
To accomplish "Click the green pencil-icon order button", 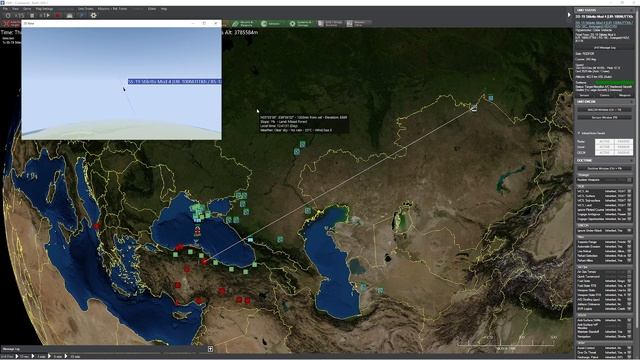I will coord(244,24).
